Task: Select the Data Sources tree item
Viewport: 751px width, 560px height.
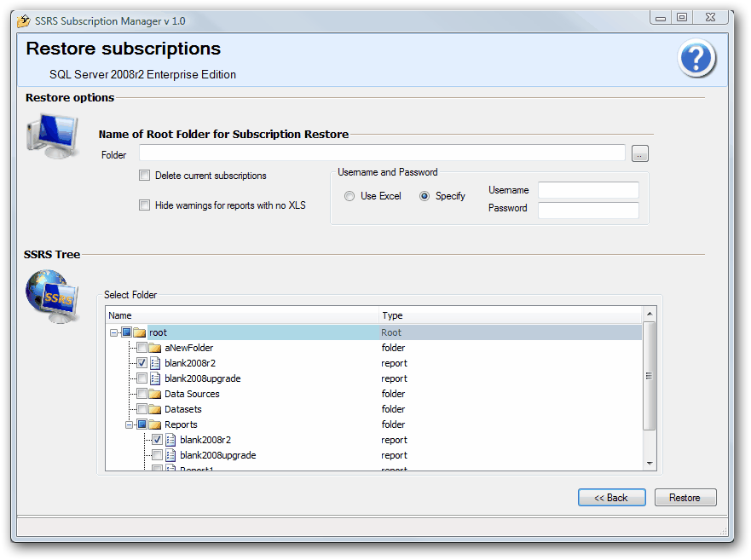Action: pos(192,394)
